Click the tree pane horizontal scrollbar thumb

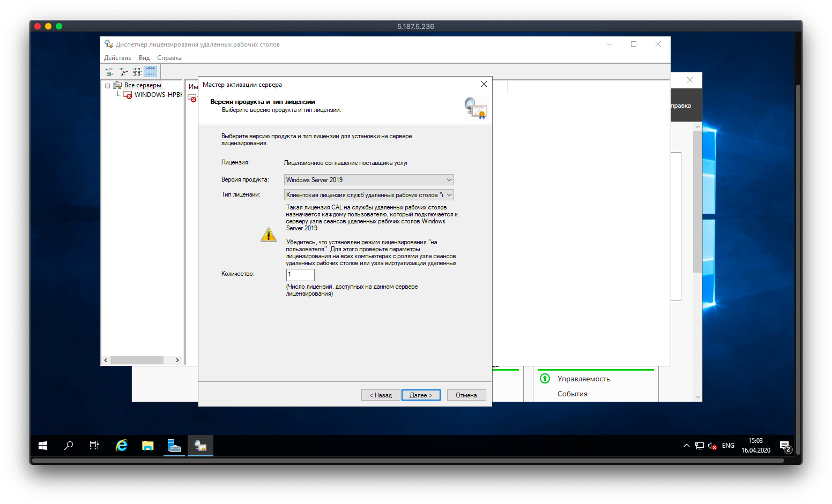point(137,360)
